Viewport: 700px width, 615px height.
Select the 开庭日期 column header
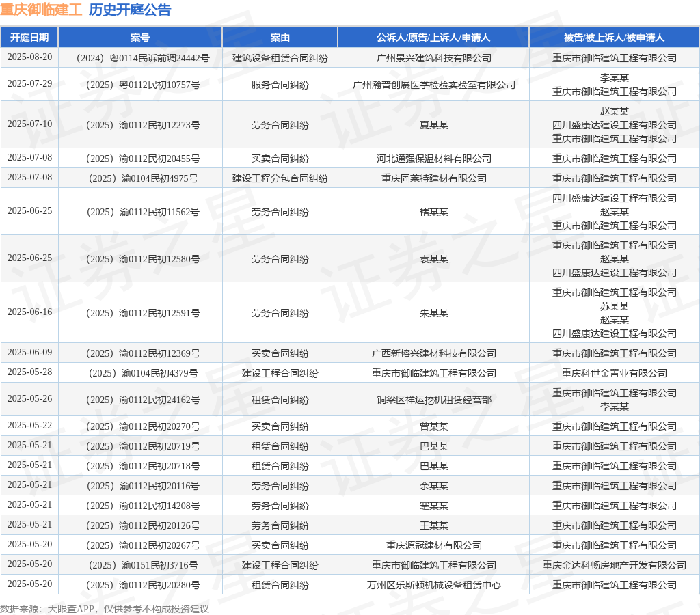coord(29,38)
